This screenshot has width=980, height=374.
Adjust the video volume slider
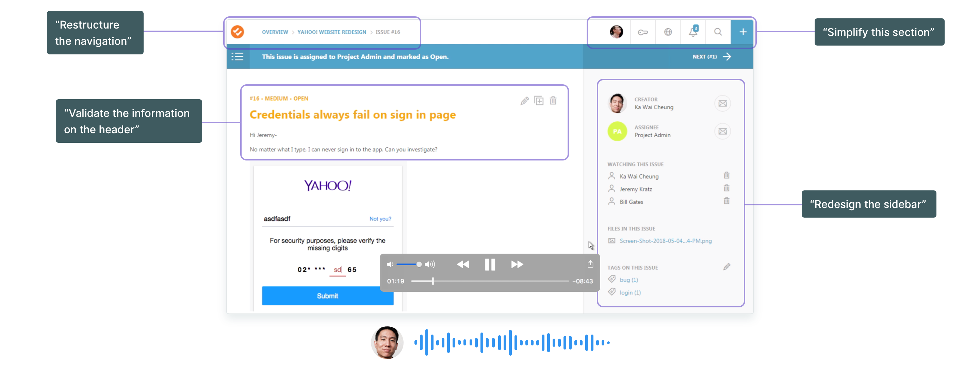[x=419, y=265]
